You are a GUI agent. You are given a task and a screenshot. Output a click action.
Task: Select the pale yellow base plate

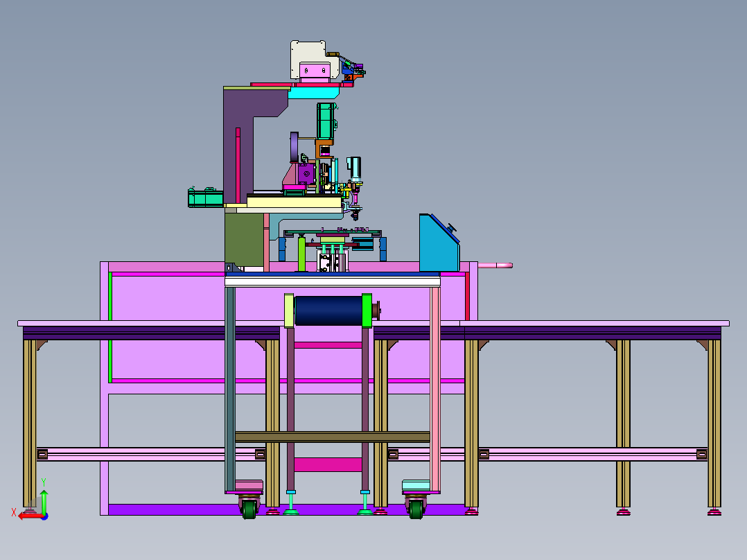click(x=294, y=202)
